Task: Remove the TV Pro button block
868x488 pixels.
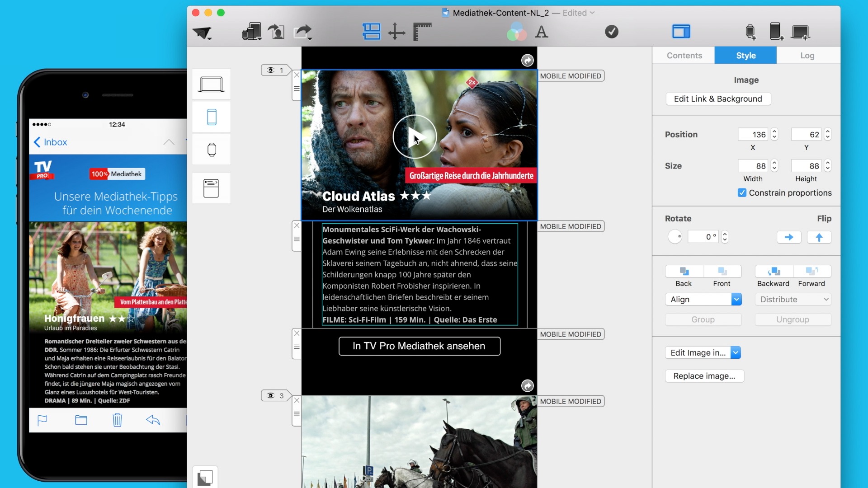Action: click(297, 333)
